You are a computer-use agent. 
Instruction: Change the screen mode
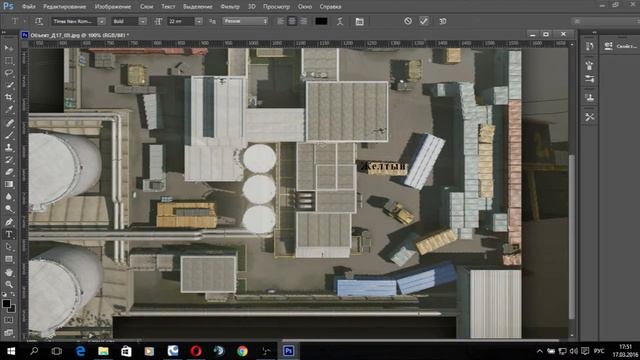(x=9, y=332)
